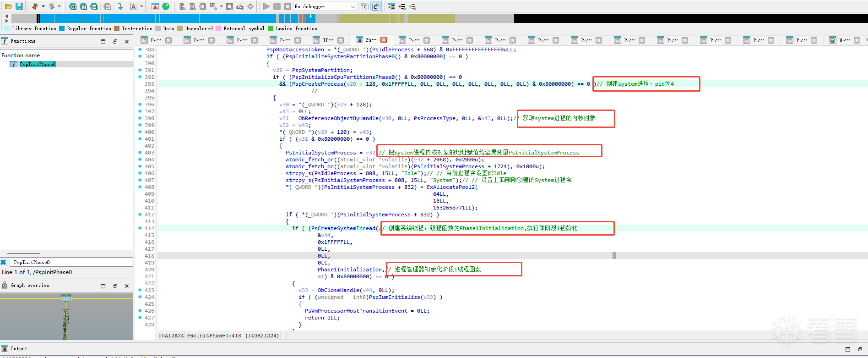The image size is (868, 358).
Task: Click the stop process button
Action: [288, 6]
